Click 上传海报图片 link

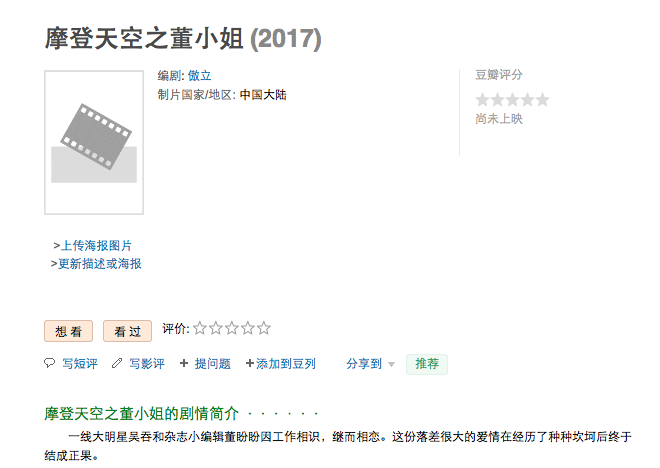pyautogui.click(x=96, y=245)
